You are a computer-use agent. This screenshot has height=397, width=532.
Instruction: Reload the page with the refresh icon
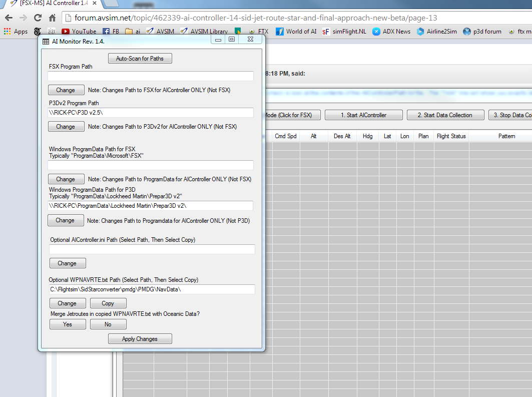[x=38, y=18]
